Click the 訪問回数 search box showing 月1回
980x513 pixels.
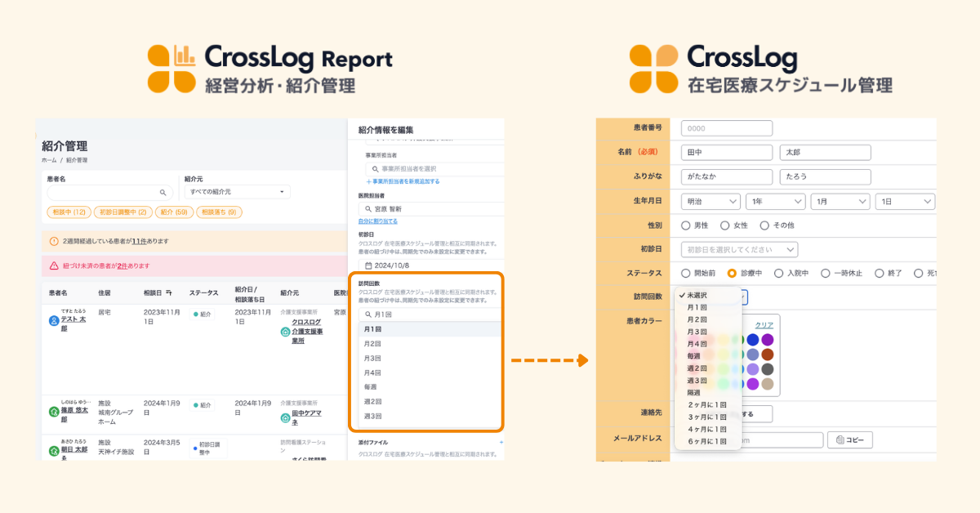[x=431, y=314]
